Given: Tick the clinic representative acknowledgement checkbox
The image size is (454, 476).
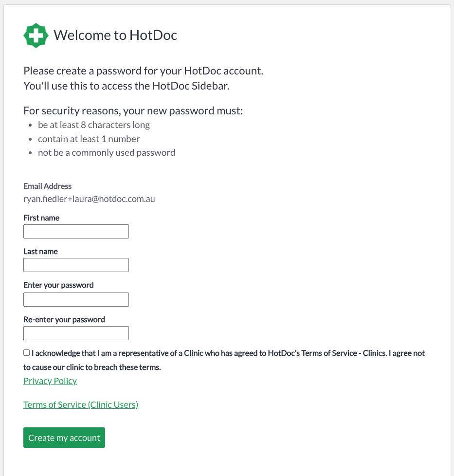Looking at the screenshot, I should 27,352.
